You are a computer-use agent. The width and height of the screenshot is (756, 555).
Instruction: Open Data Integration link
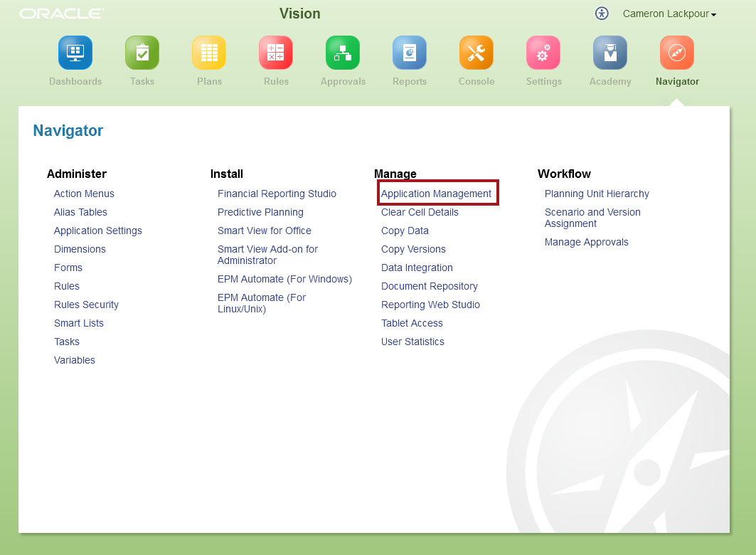click(417, 268)
